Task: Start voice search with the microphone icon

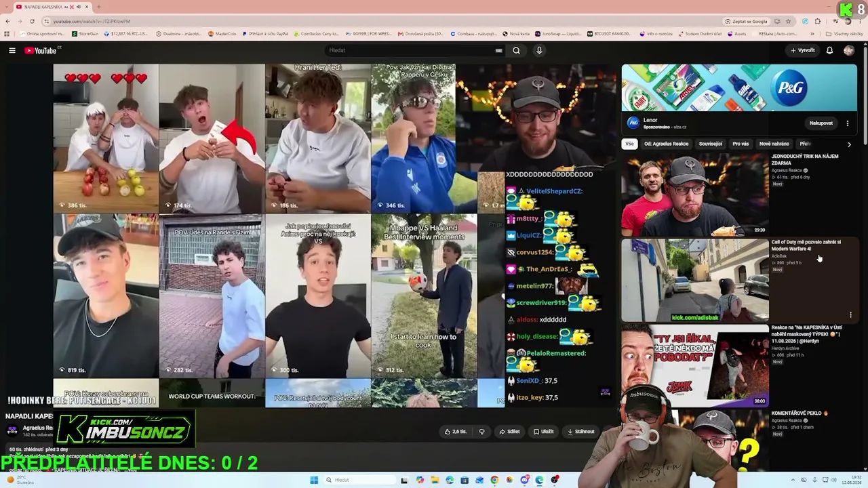Action: point(539,51)
